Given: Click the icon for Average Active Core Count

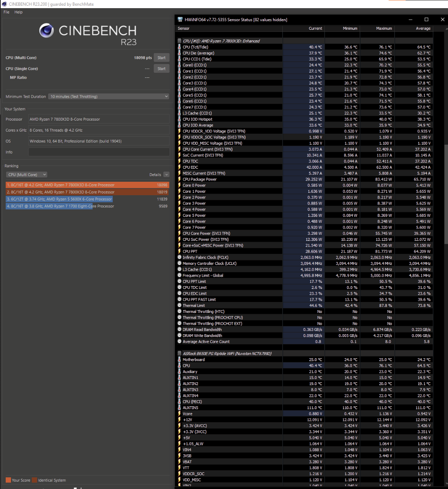Looking at the screenshot, I should 179,341.
